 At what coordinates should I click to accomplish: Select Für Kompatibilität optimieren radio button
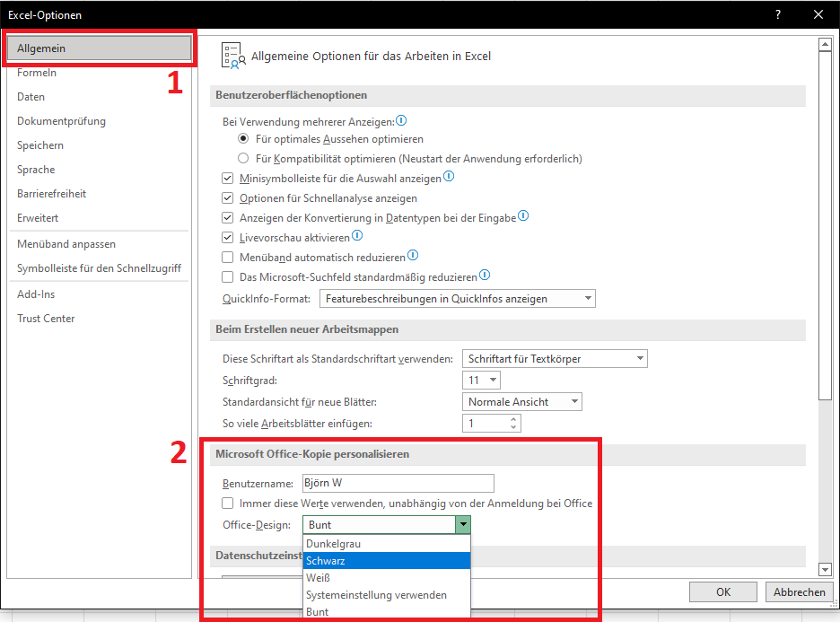[243, 159]
